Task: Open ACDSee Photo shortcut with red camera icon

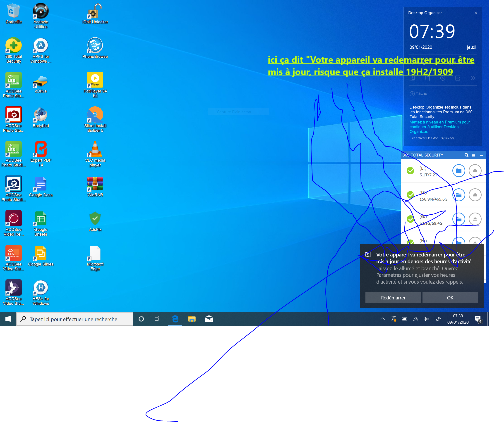Action: tap(14, 120)
